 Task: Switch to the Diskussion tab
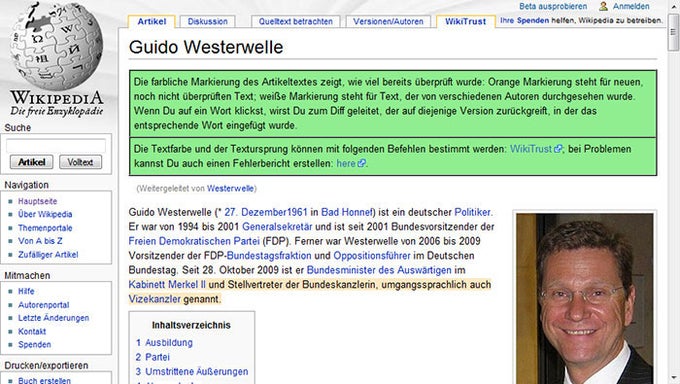(x=207, y=21)
